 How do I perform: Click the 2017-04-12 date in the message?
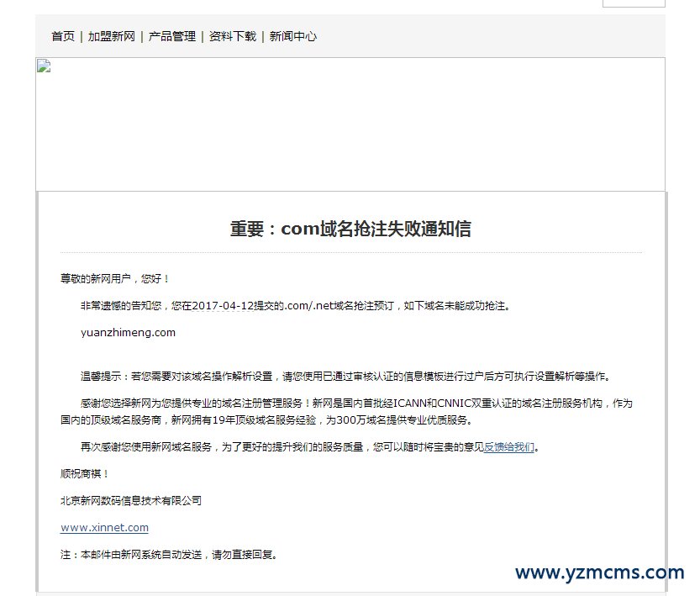click(x=223, y=305)
